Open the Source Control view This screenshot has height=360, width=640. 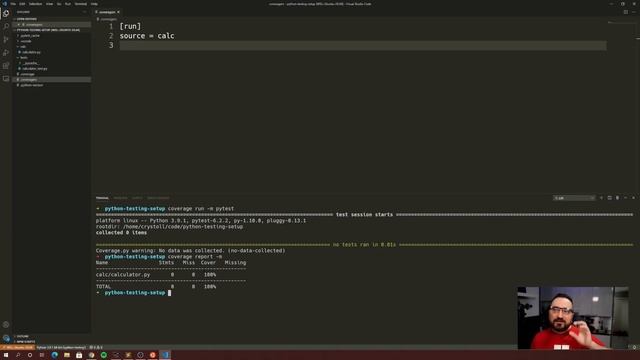coord(6,40)
